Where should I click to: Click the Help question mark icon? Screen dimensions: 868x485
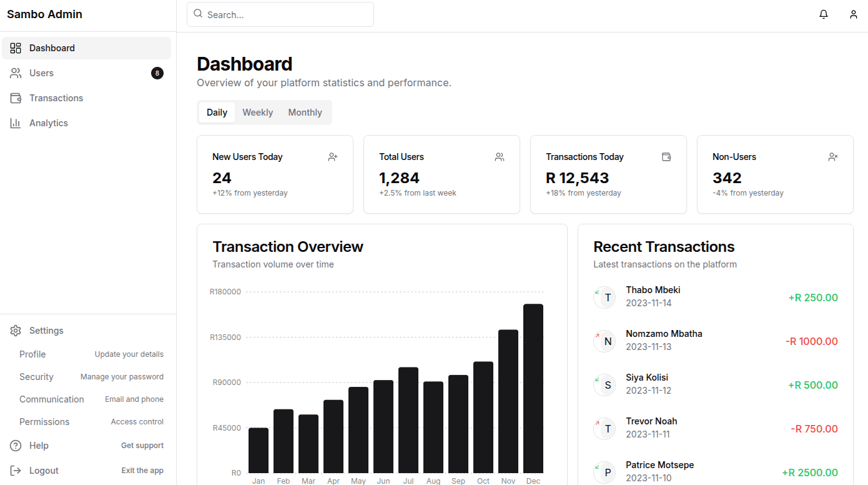coord(16,446)
